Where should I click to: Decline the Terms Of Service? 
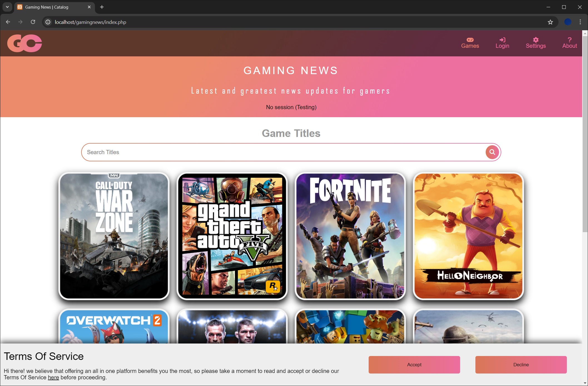pyautogui.click(x=521, y=365)
